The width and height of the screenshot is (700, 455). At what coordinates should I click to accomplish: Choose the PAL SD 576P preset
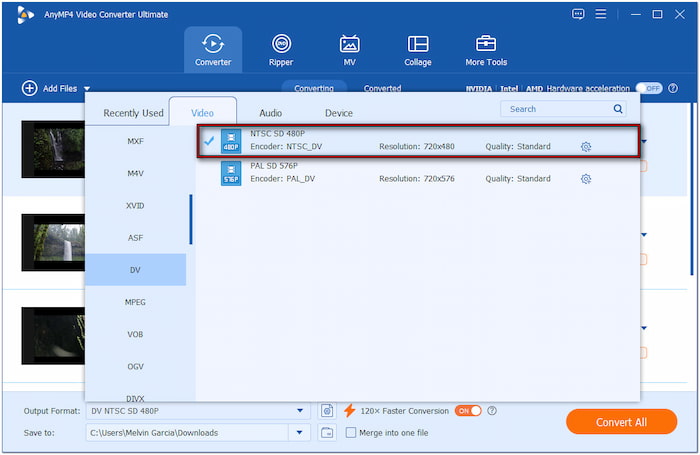418,173
